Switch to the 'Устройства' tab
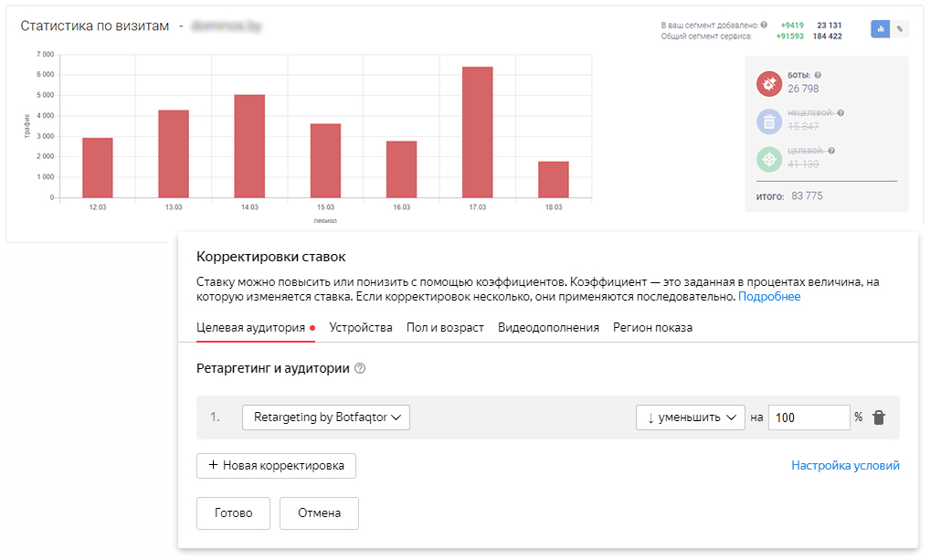Viewport: 930px width, 560px height. [x=361, y=328]
